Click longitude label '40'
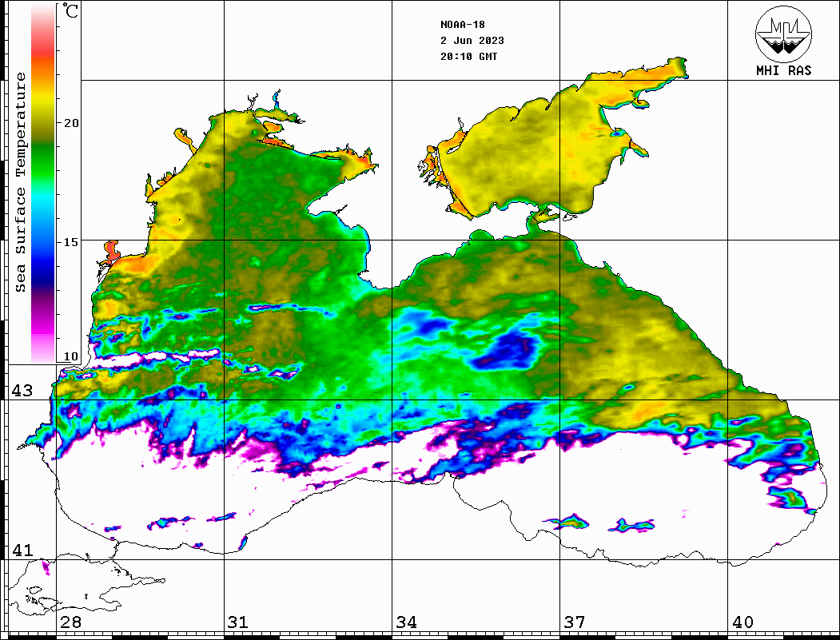The height and width of the screenshot is (640, 840). click(x=742, y=622)
